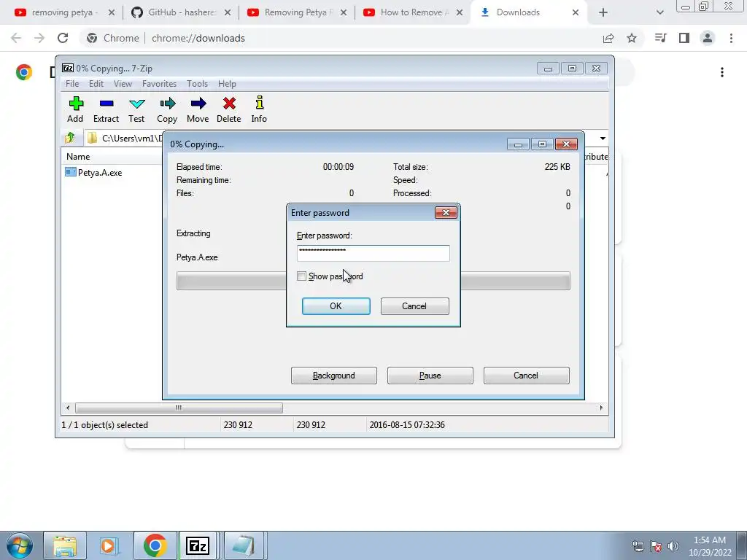Image resolution: width=747 pixels, height=560 pixels.
Task: Open the Chrome profile icon
Action: [708, 38]
